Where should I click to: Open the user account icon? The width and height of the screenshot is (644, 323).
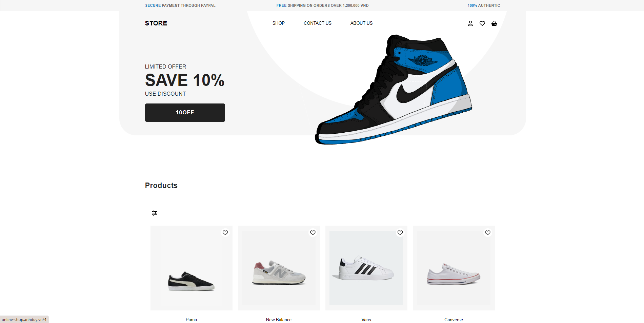470,23
